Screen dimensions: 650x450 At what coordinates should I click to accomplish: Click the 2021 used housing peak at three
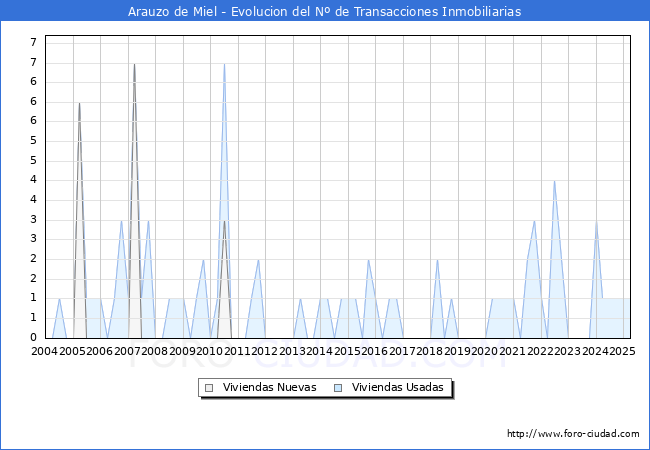(x=534, y=221)
